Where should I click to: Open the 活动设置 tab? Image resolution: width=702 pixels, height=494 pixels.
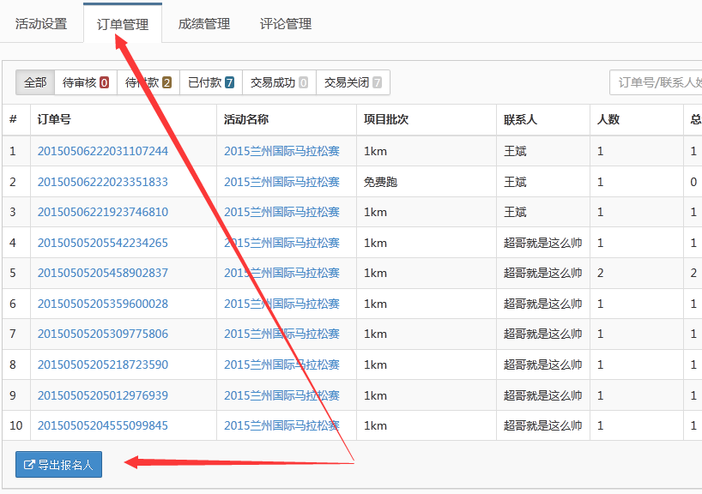41,23
